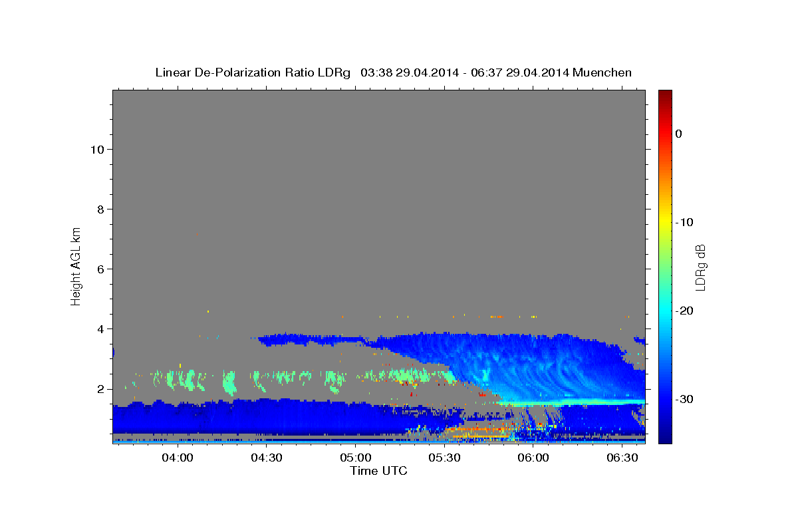Click the 06:00 time axis label
798x532 pixels.
click(x=533, y=458)
